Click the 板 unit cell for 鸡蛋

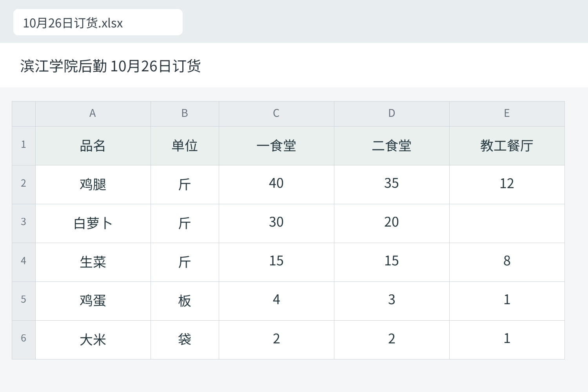(185, 301)
